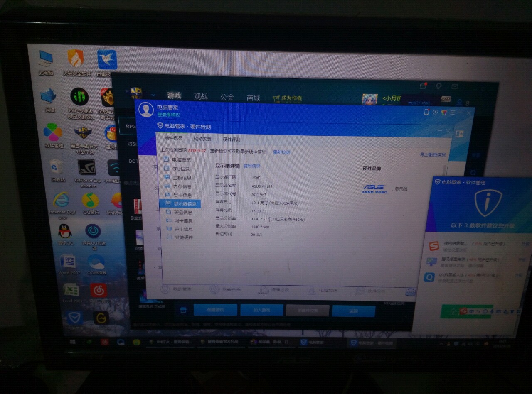Click the 观战 tab in game platform

tap(201, 96)
